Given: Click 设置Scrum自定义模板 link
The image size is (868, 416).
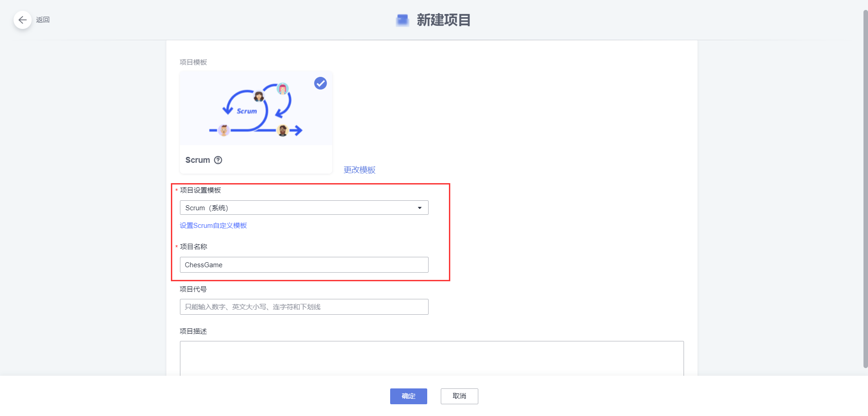Looking at the screenshot, I should pos(213,225).
